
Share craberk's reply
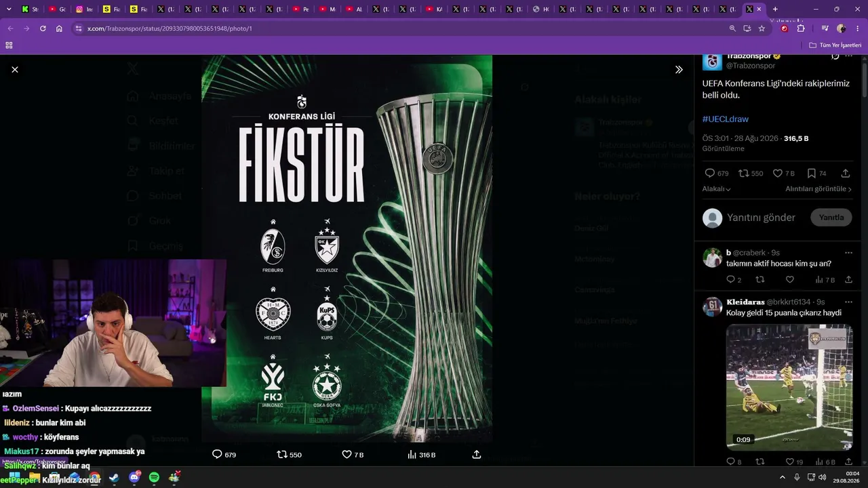[x=848, y=279]
